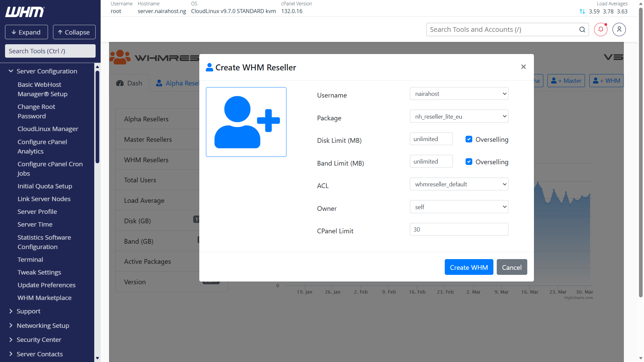Open Basic WebHost Manager Setup

(x=43, y=89)
